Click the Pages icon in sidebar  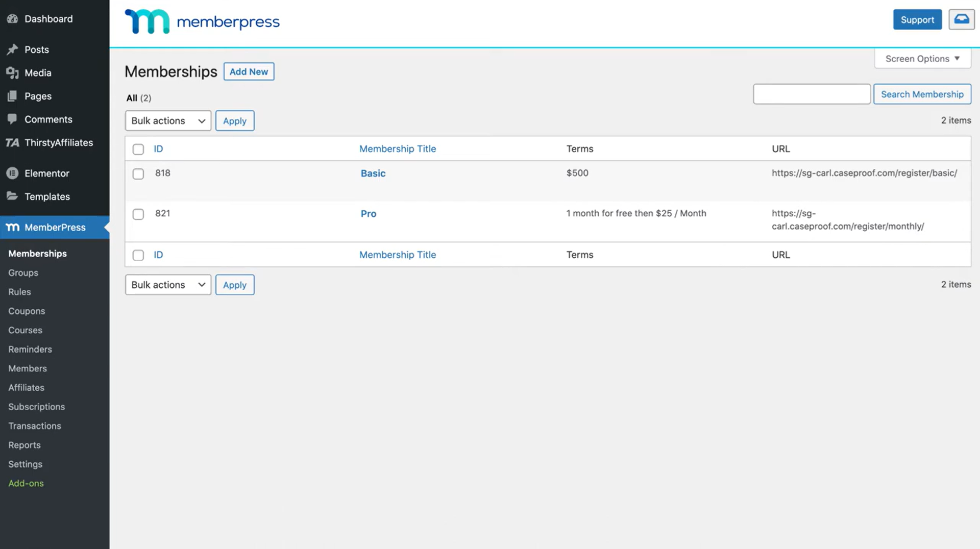click(x=13, y=96)
